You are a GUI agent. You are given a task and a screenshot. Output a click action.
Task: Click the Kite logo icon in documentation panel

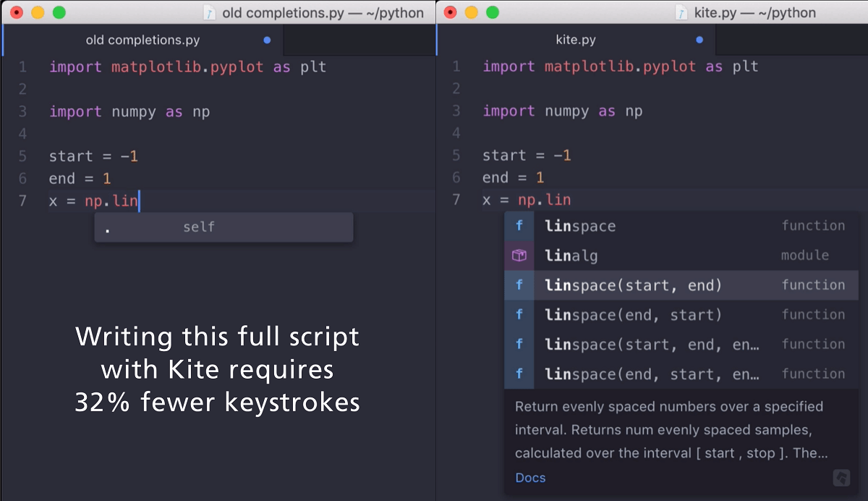click(x=841, y=478)
